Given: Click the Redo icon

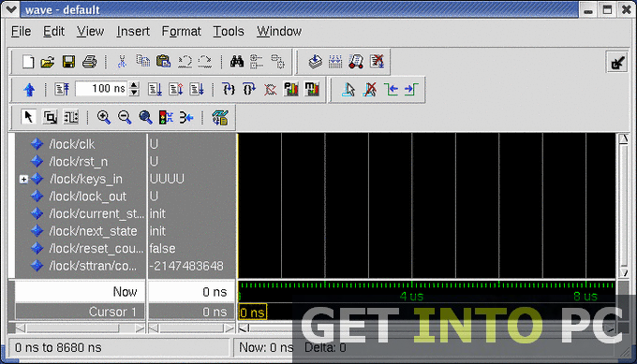Looking at the screenshot, I should click(205, 62).
